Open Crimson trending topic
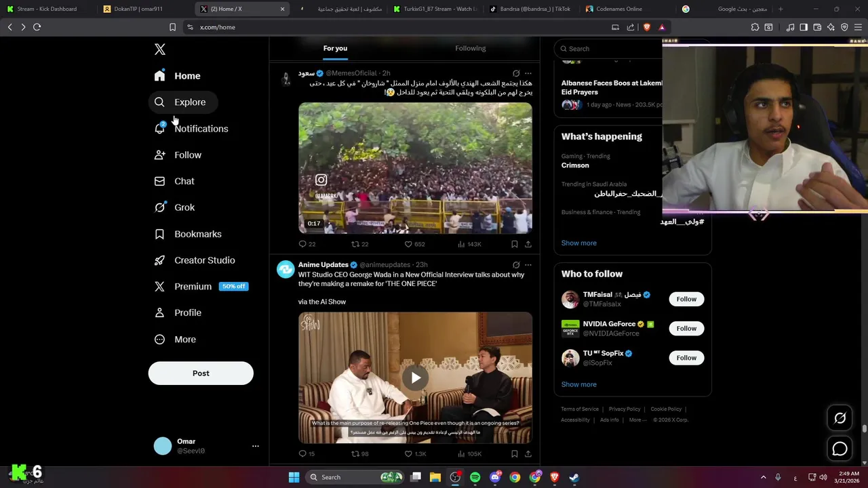868x488 pixels. tap(575, 165)
